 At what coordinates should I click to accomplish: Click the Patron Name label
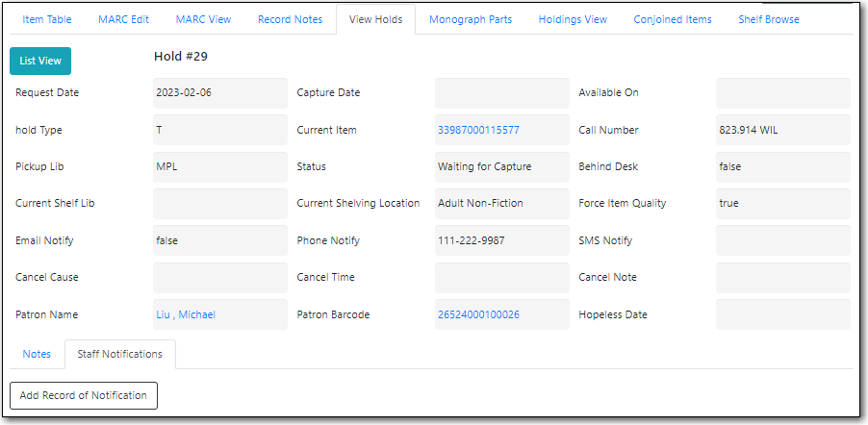point(46,314)
